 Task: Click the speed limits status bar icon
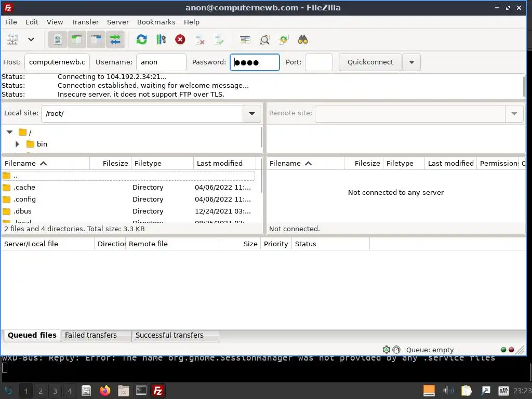(396, 350)
